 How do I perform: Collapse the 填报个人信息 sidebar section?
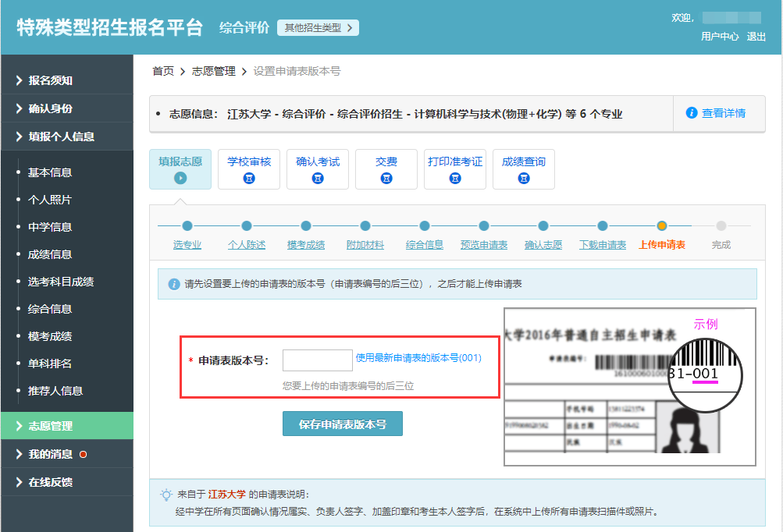point(61,137)
